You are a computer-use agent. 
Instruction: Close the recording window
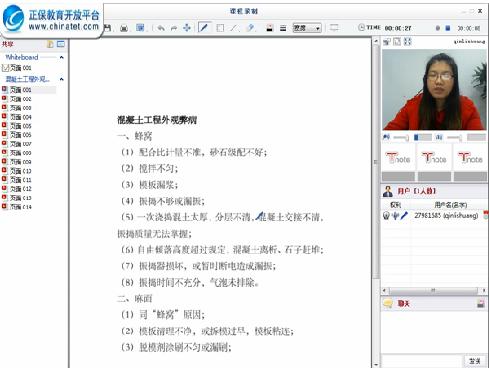pos(480,11)
